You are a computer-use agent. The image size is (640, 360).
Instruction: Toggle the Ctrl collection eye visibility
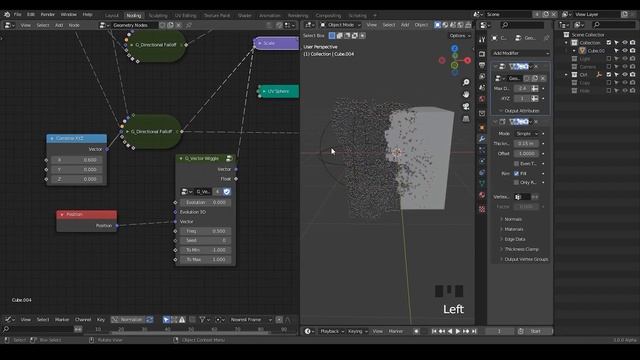625,75
